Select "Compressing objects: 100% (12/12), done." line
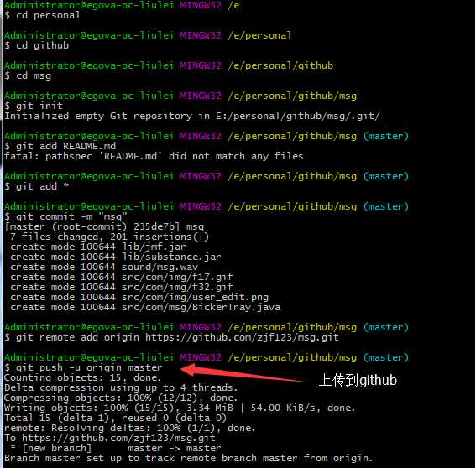 (121, 398)
